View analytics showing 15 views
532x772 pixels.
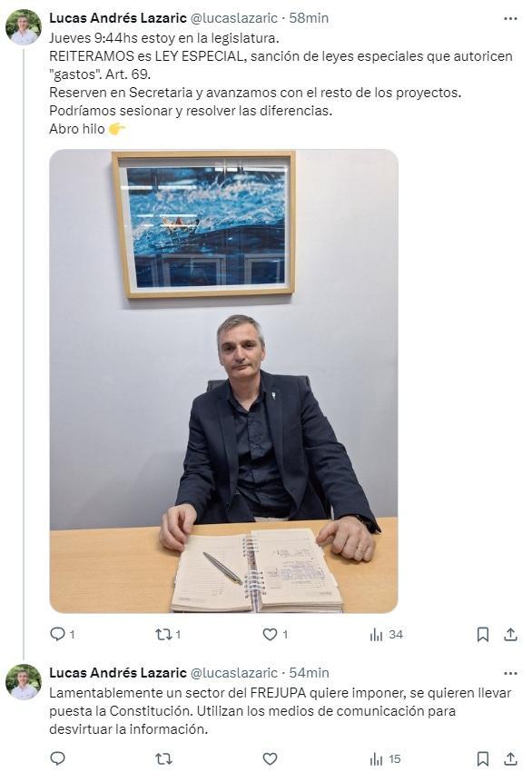(x=385, y=759)
